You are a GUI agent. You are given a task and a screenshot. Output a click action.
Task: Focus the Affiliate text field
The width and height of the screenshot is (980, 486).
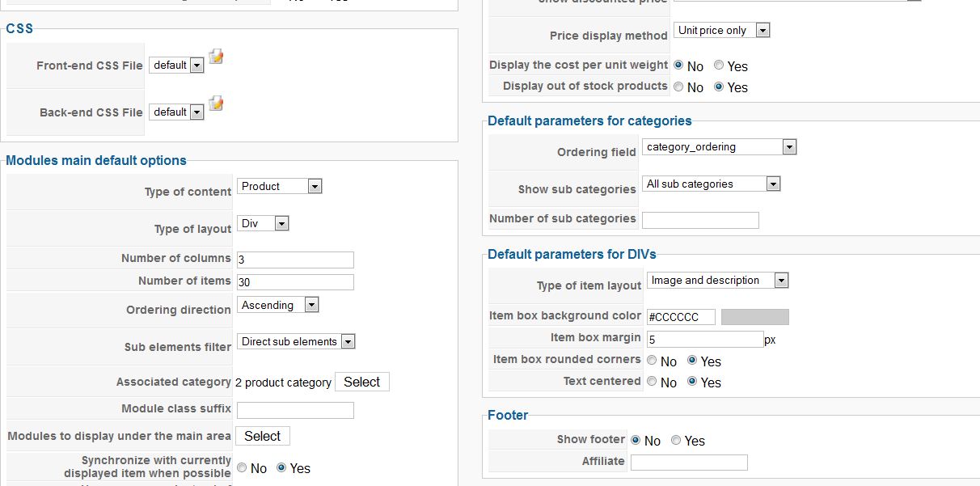click(689, 463)
